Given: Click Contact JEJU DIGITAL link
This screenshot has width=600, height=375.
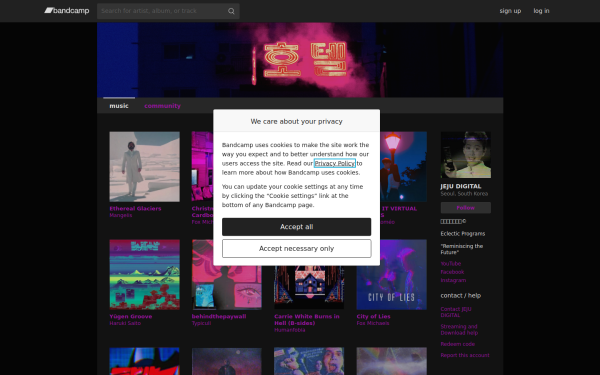Looking at the screenshot, I should (x=456, y=312).
